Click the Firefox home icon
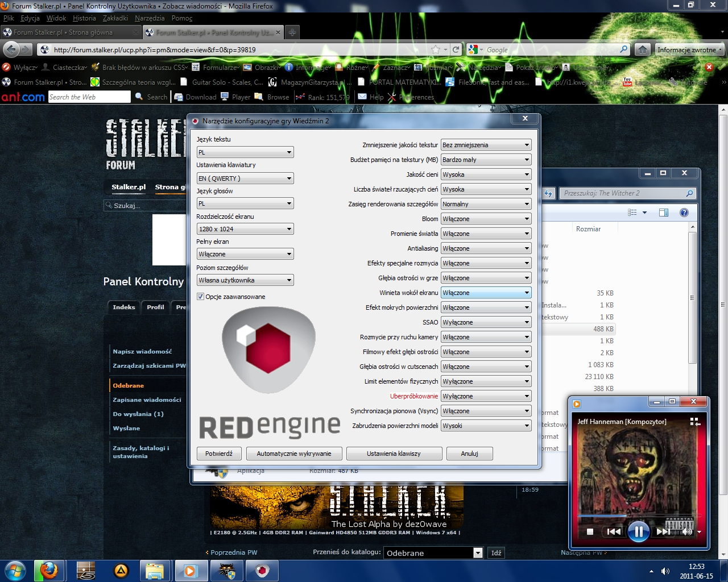 click(x=642, y=49)
